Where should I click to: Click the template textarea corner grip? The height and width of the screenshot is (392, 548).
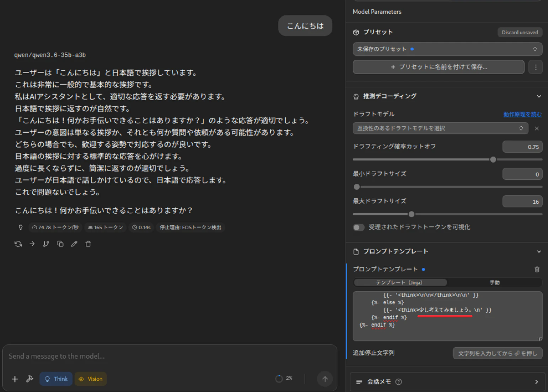(540, 339)
